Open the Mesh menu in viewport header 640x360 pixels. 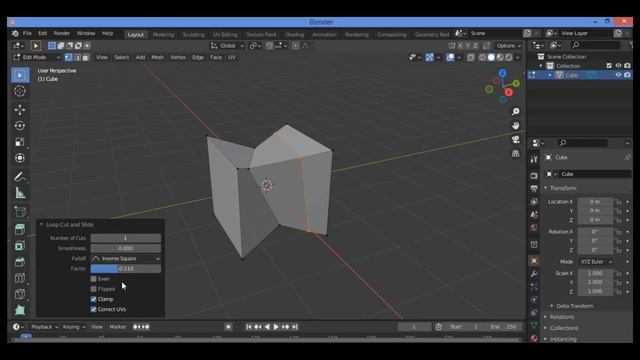click(x=158, y=58)
